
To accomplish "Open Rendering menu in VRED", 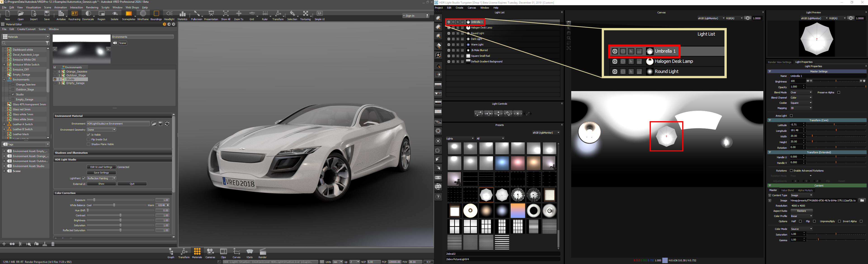I will pos(92,7).
